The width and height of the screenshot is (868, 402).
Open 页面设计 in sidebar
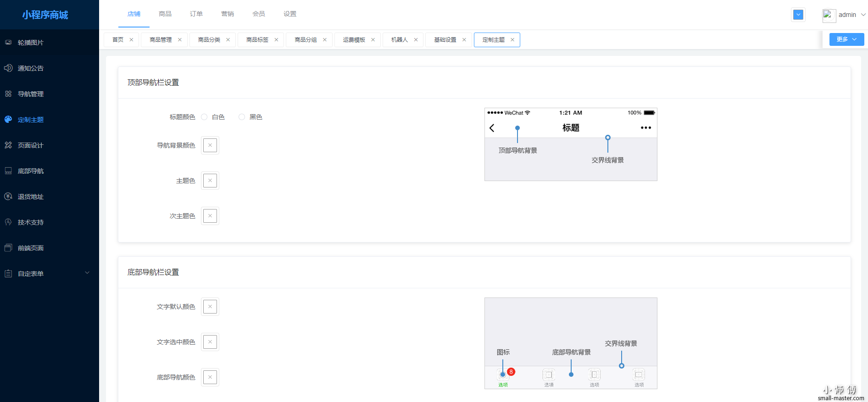point(50,145)
